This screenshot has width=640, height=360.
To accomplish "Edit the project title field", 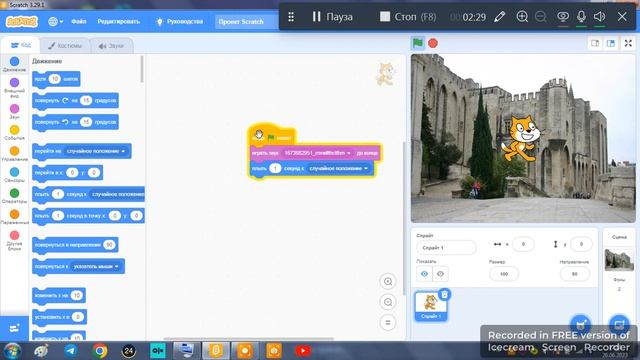I will (x=246, y=22).
